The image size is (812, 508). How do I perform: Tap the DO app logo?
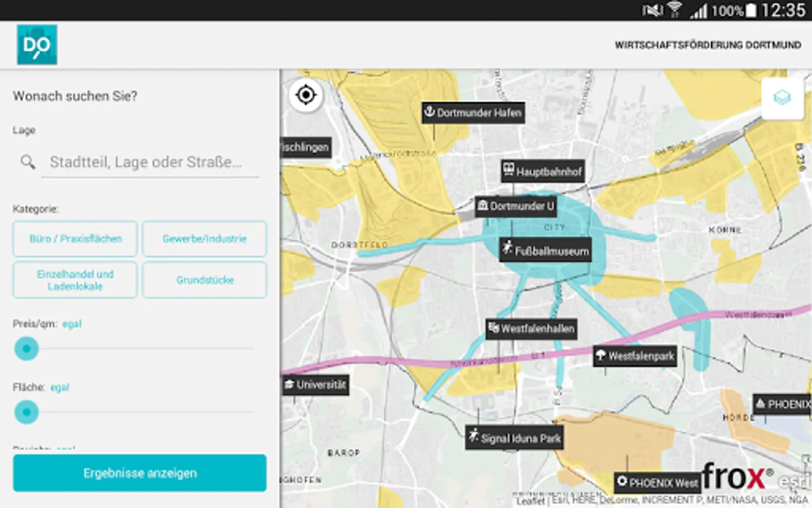(37, 45)
